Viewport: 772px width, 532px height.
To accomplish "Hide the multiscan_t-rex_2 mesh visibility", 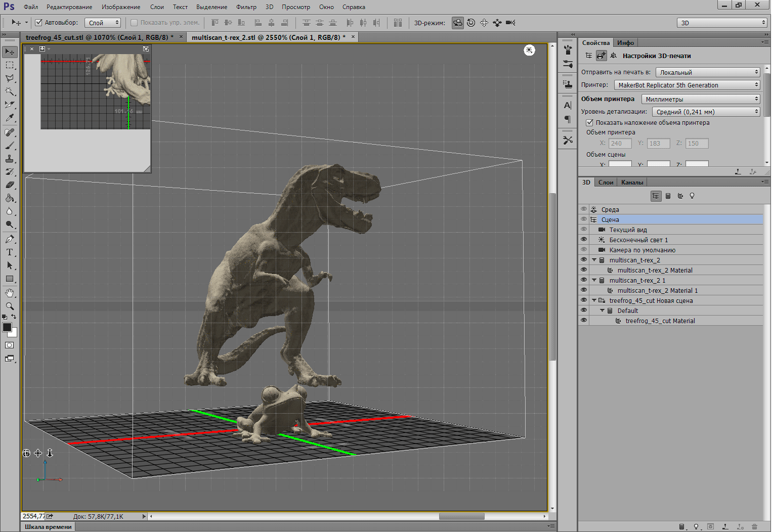I will [584, 260].
